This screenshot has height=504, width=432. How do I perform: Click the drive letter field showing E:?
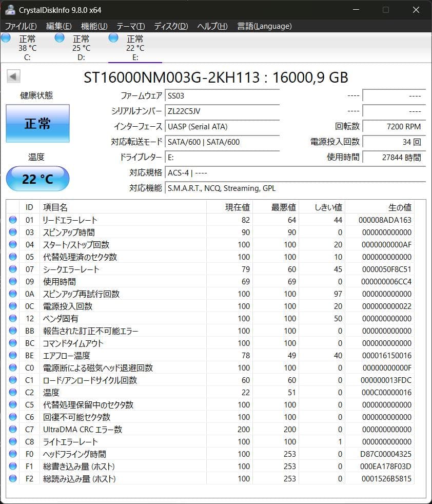(222, 157)
